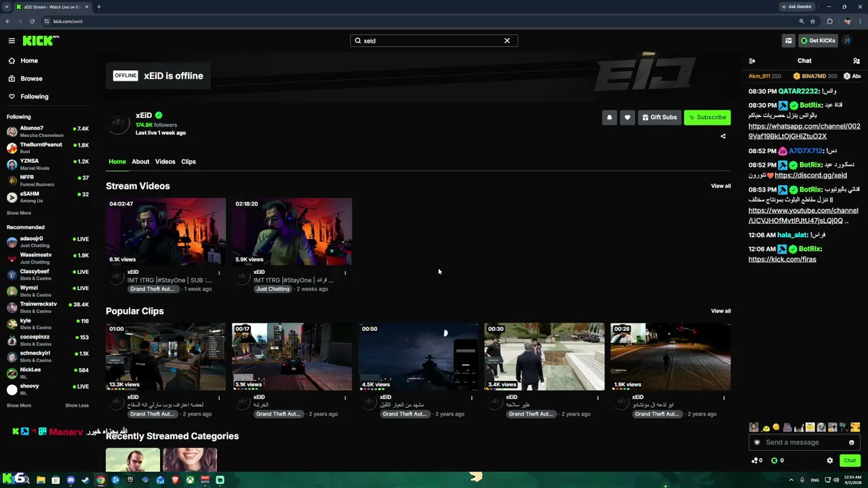Open the whatsapp.com channel link in chat
This screenshot has height=488, width=868.
tap(804, 131)
